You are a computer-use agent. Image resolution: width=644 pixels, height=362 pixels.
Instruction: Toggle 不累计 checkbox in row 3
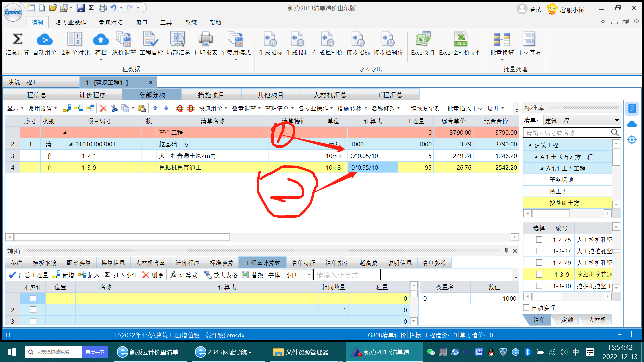click(x=33, y=321)
